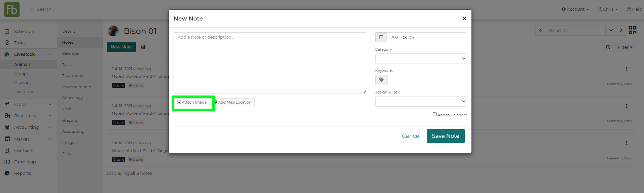Open the Filter dropdown

(x=625, y=47)
